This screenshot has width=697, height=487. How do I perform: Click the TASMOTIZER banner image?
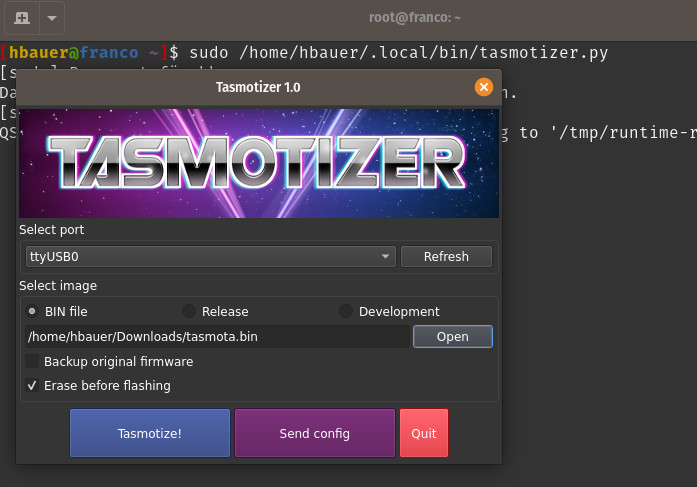tap(259, 163)
